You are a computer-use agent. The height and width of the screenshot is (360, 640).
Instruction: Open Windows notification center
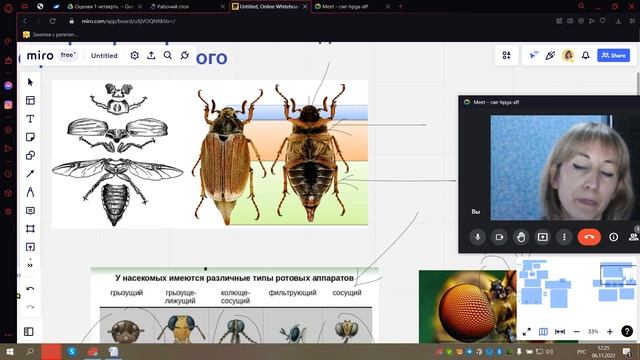pos(627,351)
